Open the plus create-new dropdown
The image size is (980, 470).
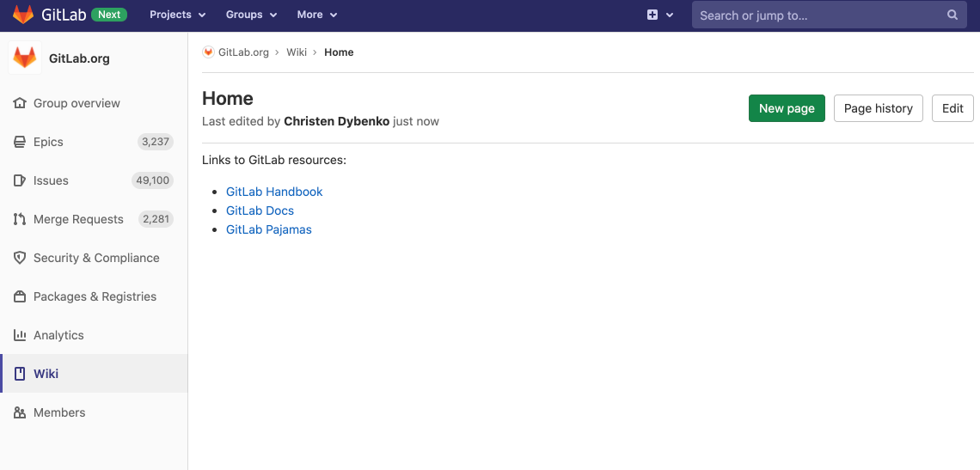[659, 15]
